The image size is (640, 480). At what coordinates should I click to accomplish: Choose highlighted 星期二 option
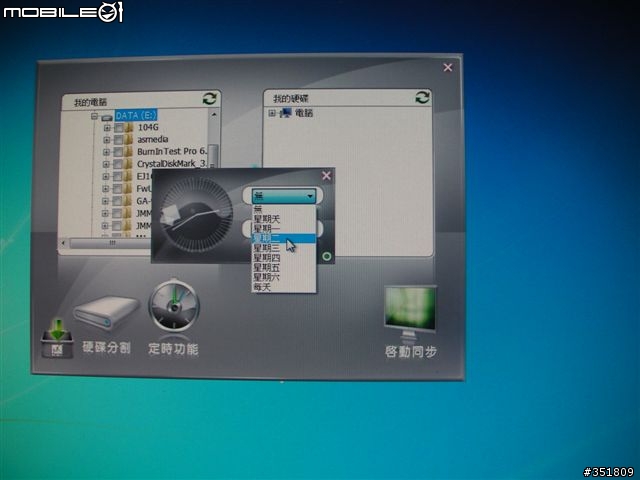tap(284, 238)
